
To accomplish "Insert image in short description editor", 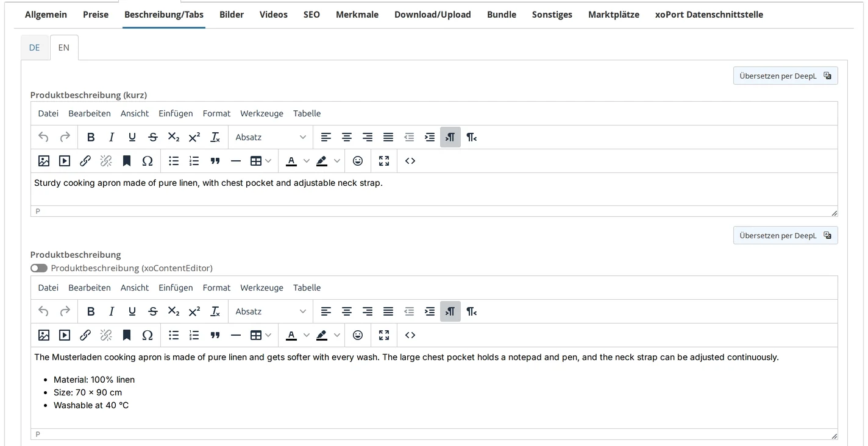I will point(44,161).
